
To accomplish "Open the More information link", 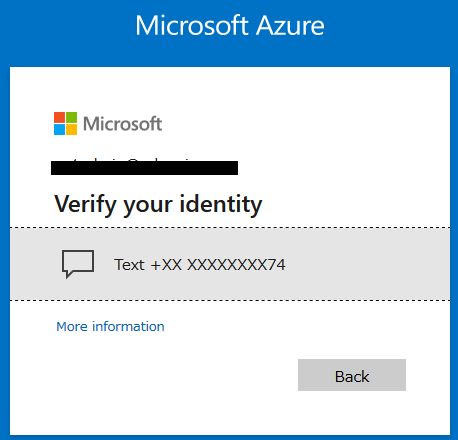I will tap(110, 326).
